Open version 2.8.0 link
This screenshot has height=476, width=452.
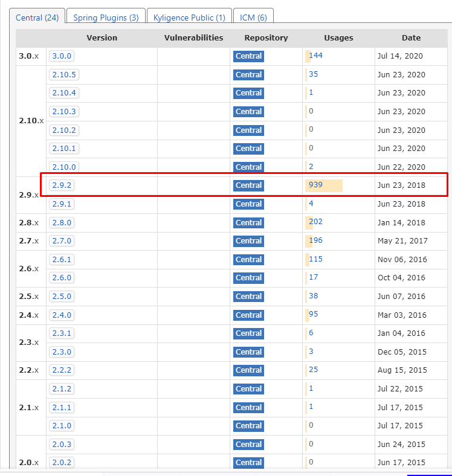[x=62, y=222]
